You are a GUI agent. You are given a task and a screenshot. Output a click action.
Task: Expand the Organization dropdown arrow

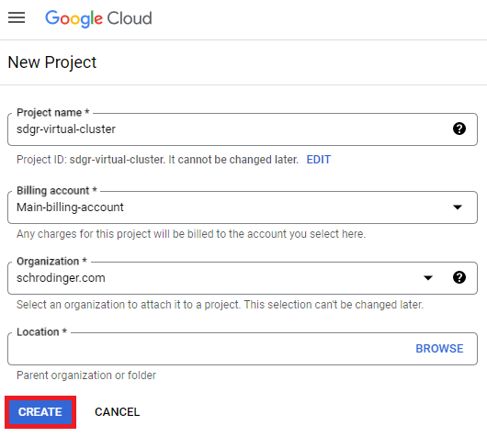click(x=428, y=277)
